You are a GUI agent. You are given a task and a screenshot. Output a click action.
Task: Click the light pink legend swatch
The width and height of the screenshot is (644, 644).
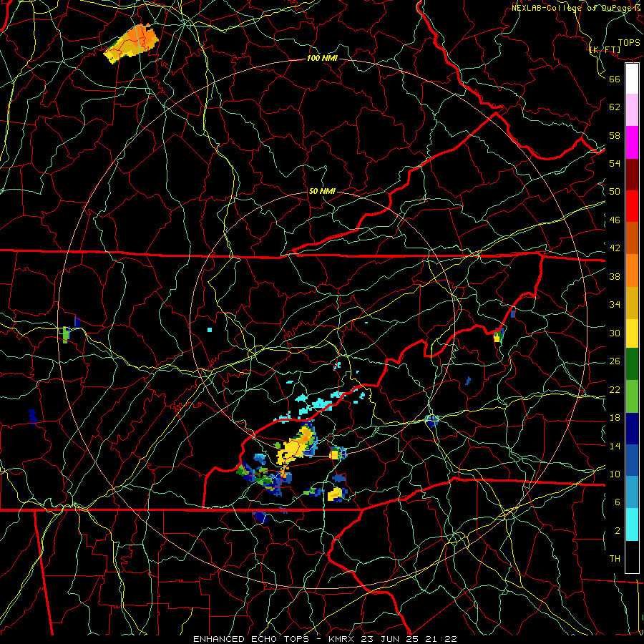(632, 110)
